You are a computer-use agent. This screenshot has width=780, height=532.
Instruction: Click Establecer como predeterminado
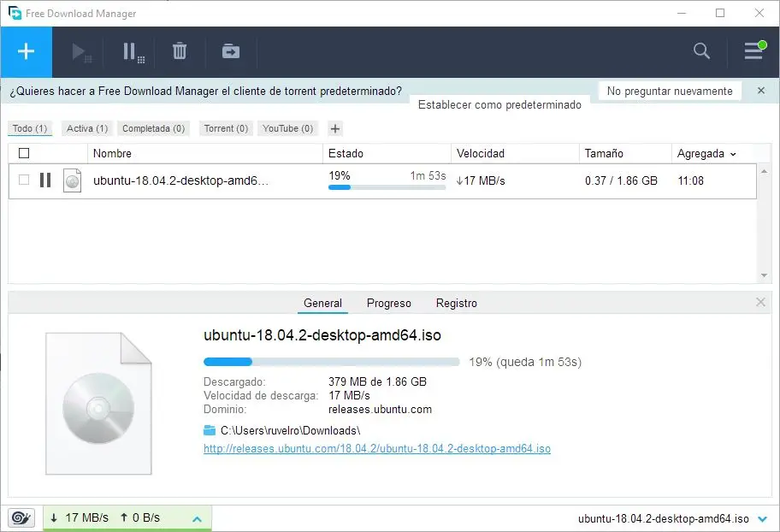(499, 104)
